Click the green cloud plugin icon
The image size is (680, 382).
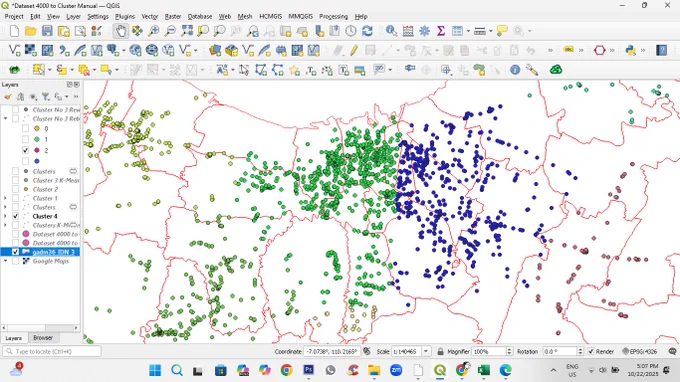tap(556, 69)
